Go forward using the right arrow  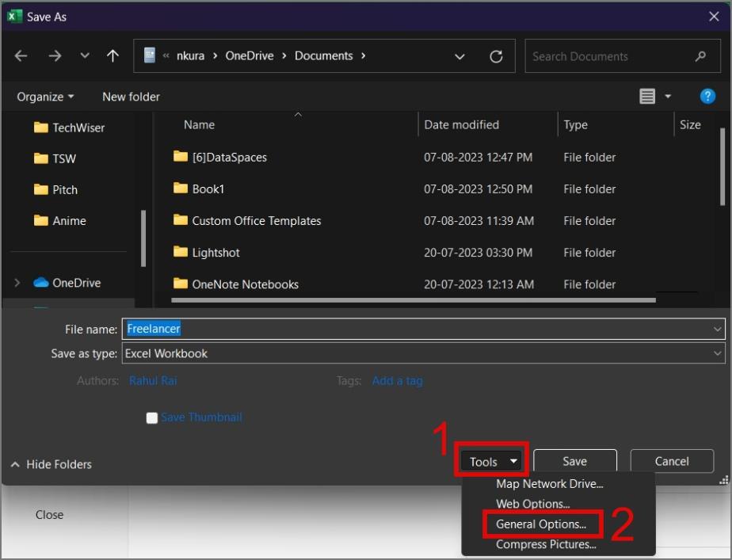[55, 56]
